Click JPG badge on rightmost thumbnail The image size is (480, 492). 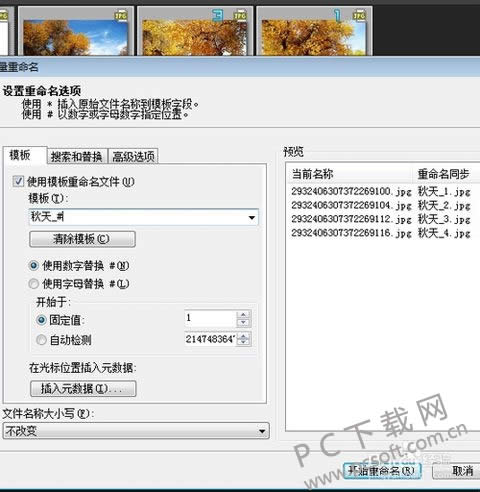pyautogui.click(x=359, y=15)
